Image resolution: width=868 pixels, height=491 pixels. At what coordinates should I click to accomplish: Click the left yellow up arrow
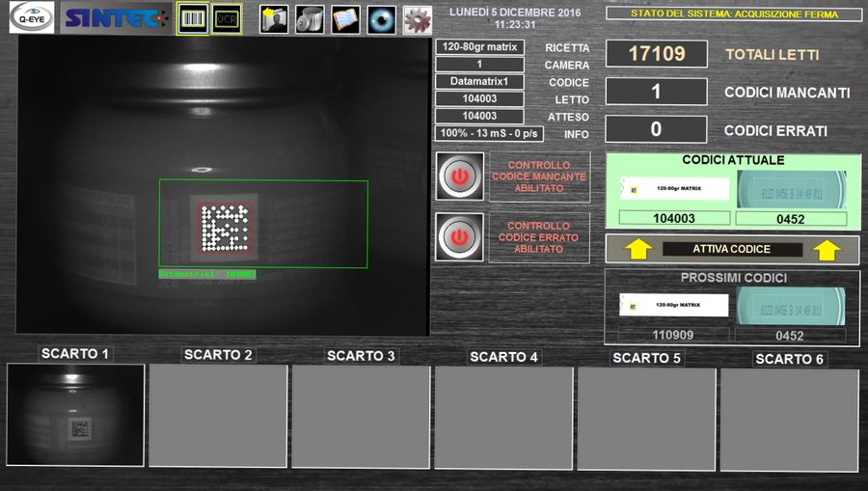[638, 250]
